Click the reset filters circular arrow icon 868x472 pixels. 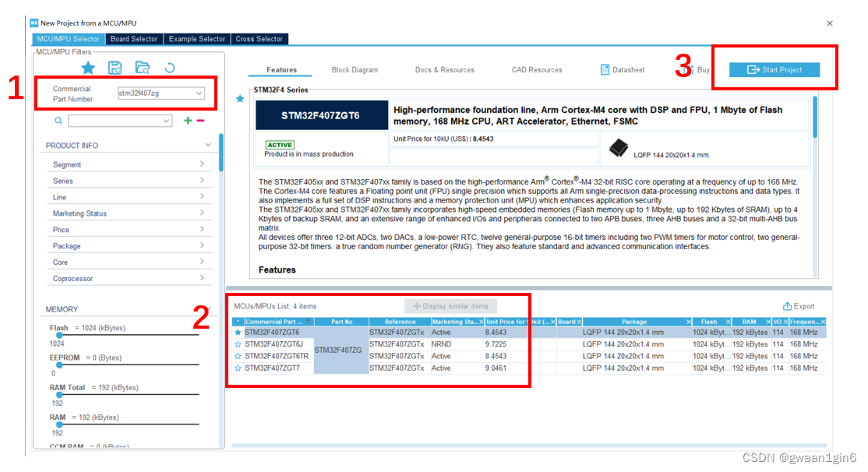pyautogui.click(x=170, y=68)
